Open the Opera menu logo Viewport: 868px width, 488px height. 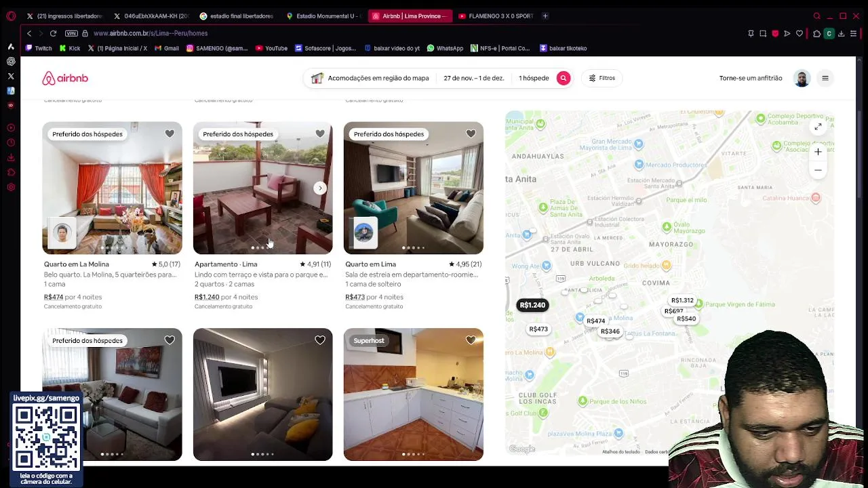point(11,16)
